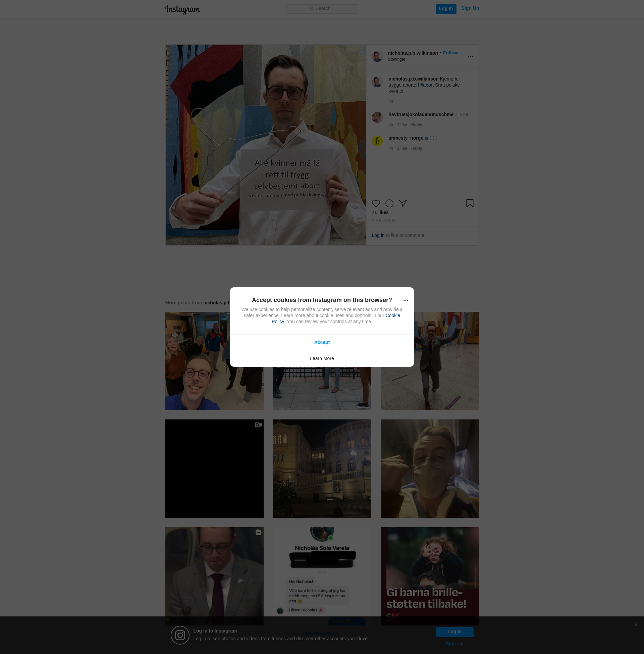This screenshot has height=654, width=644.
Task: Click Log in to like or comment
Action: tap(378, 235)
